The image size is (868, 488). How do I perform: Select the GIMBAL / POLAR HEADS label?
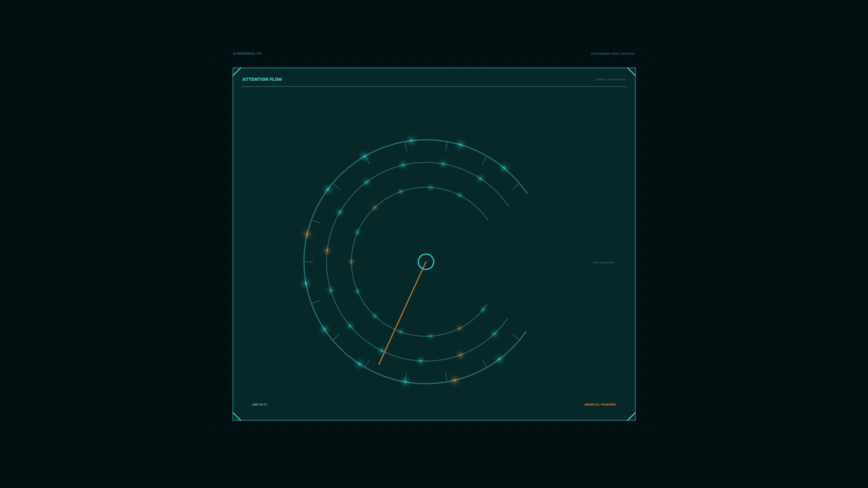[x=610, y=80]
